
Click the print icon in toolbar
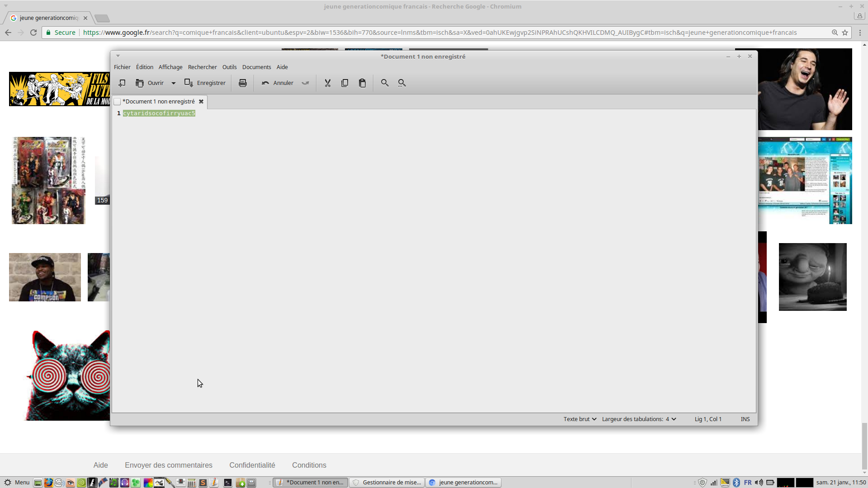pos(243,83)
